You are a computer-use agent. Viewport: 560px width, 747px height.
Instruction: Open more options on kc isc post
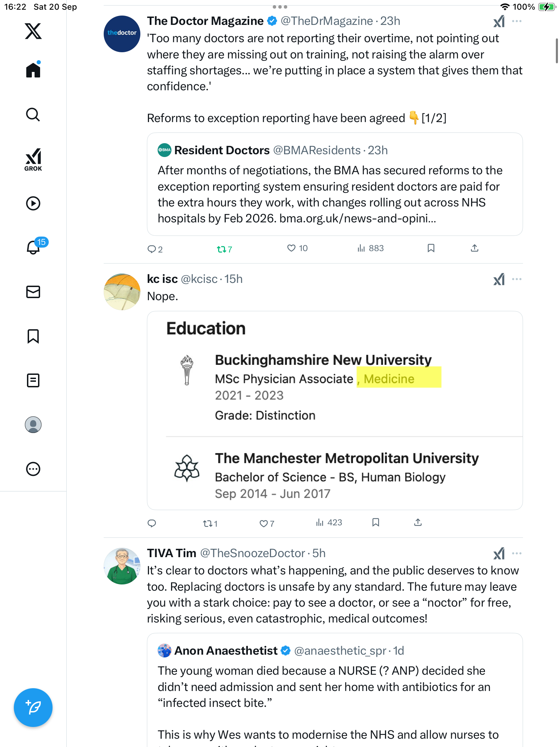tap(517, 279)
